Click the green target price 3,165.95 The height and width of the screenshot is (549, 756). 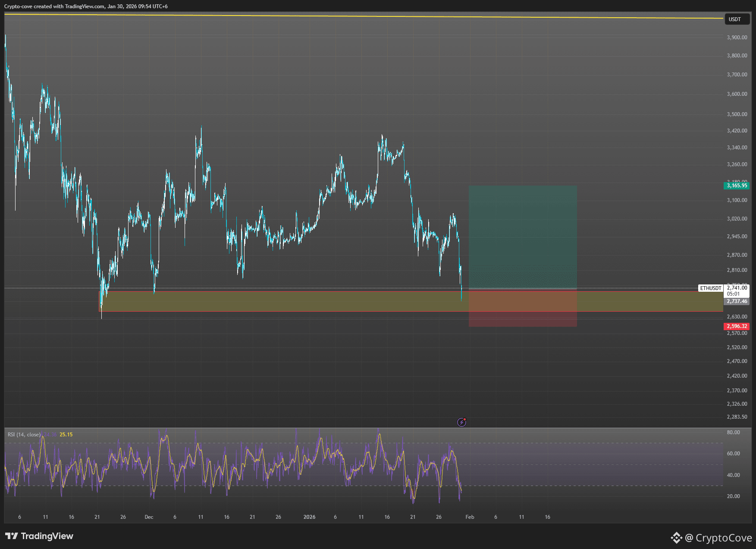738,186
